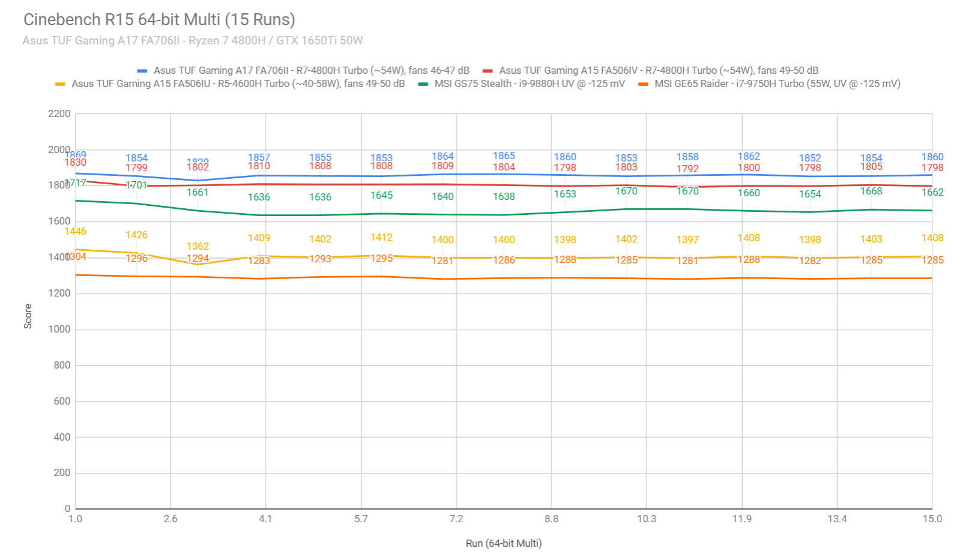Screen dimensions: 960x560
Task: Click the blue data label 1865
Action: coord(504,156)
